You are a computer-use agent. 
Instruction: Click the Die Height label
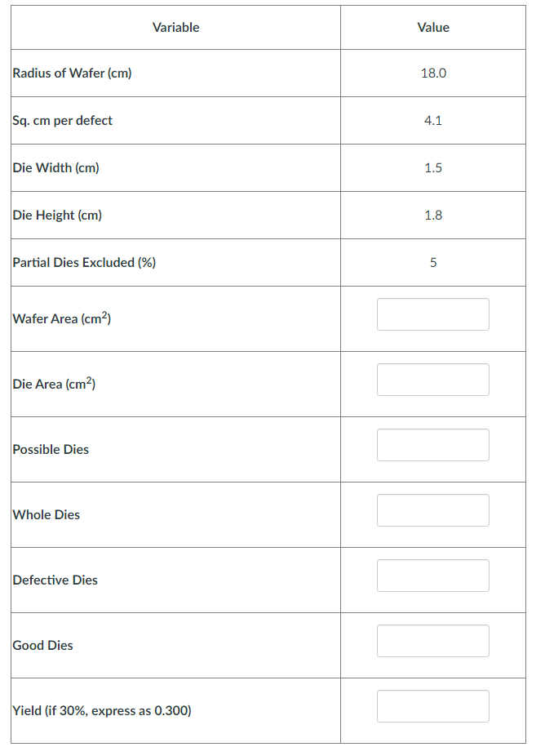[57, 216]
